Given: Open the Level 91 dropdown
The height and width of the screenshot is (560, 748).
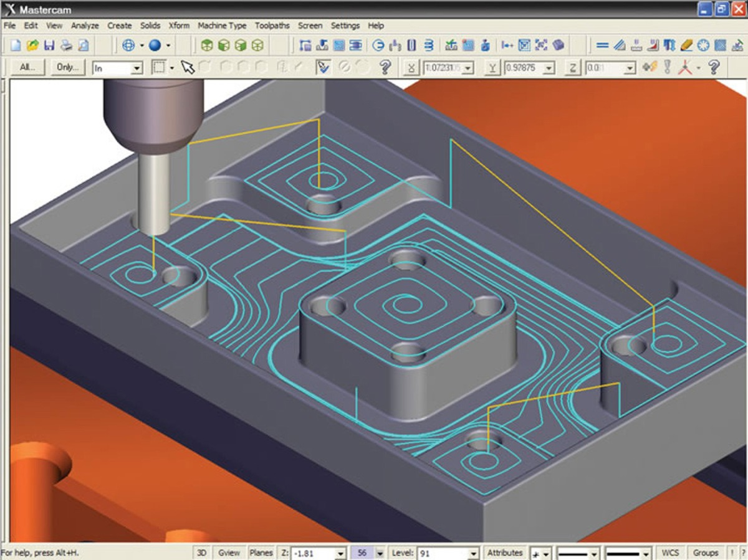Looking at the screenshot, I should click(472, 553).
